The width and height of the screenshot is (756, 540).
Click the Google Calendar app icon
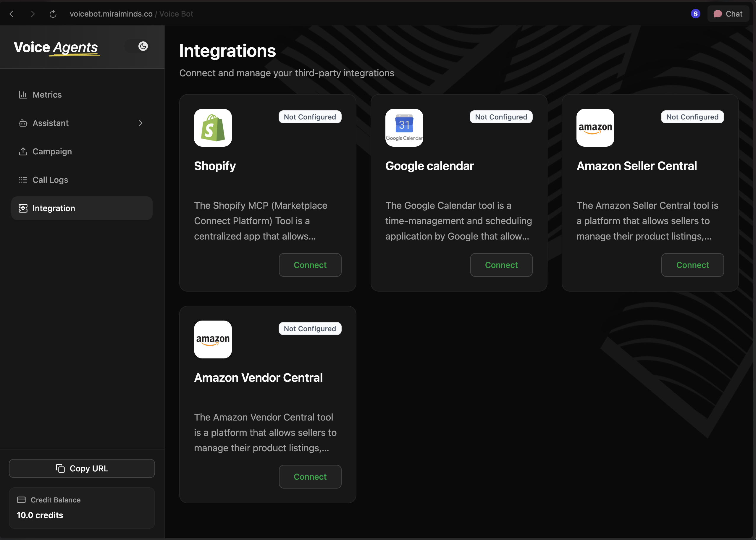404,128
